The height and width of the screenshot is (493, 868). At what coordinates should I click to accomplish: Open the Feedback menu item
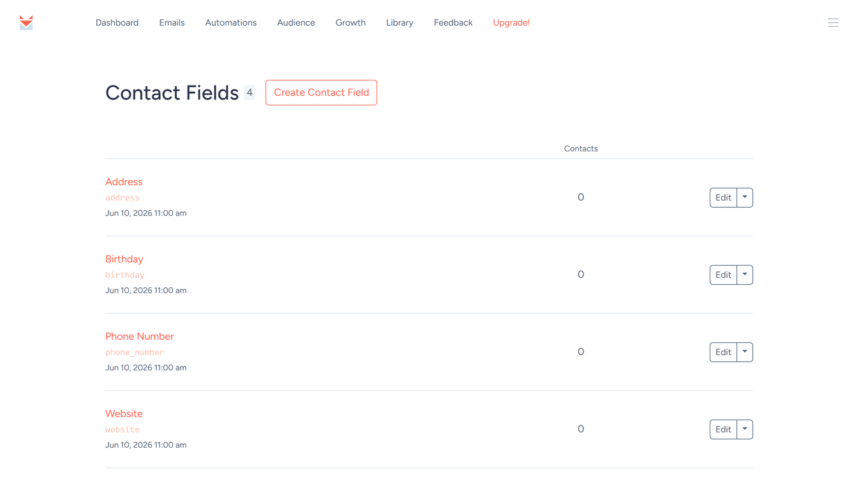tap(453, 23)
